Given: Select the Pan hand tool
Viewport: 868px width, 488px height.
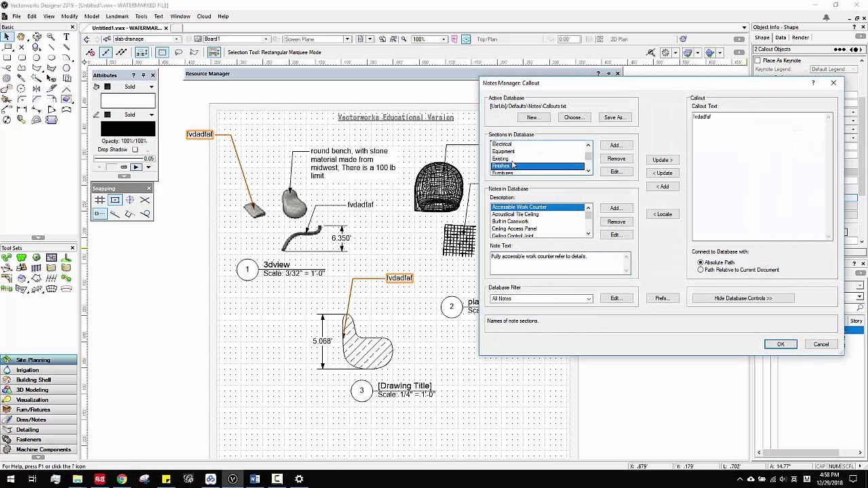Looking at the screenshot, I should tap(22, 37).
